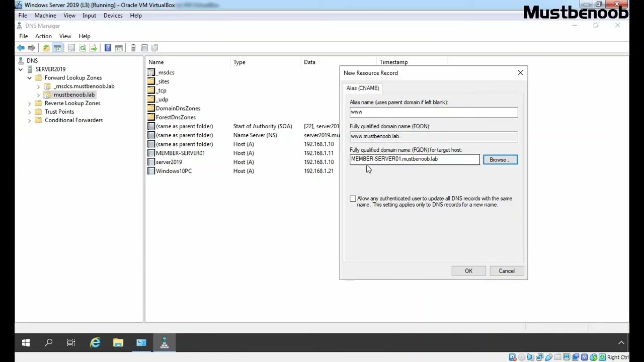Select ForestDnsZones folder entry
644x362 pixels.
176,118
